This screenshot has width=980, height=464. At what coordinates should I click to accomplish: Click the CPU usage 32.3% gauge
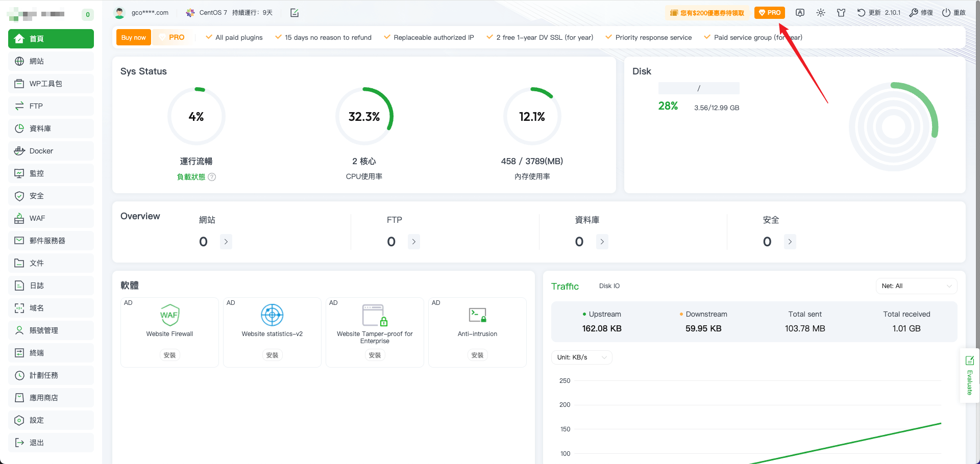tap(364, 117)
